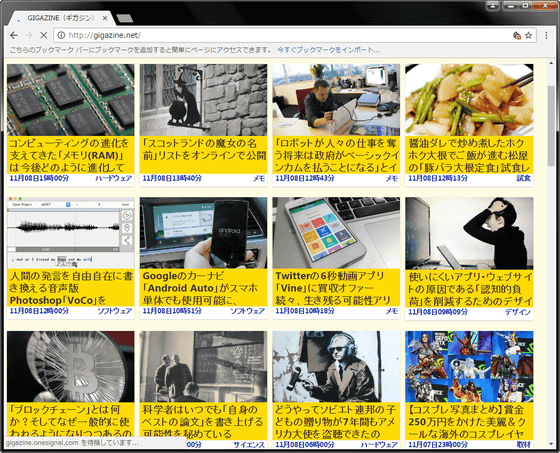Click ハードウェア category under Soviet article
This screenshot has height=453, width=560.
click(379, 445)
